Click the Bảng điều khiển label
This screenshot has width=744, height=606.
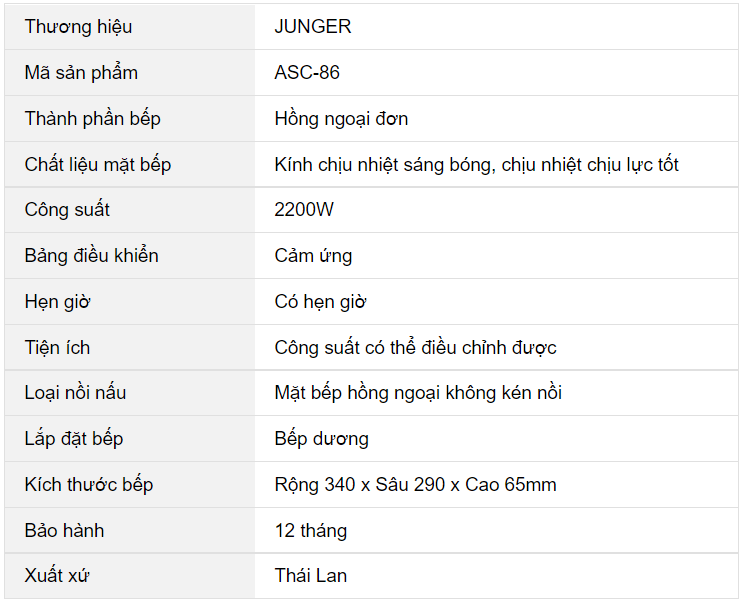click(92, 256)
